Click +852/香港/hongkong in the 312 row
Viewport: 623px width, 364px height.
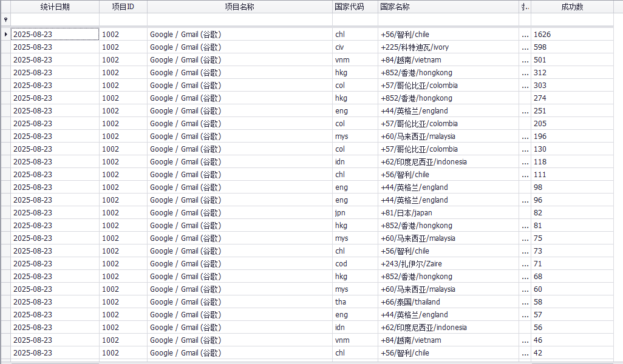point(448,73)
